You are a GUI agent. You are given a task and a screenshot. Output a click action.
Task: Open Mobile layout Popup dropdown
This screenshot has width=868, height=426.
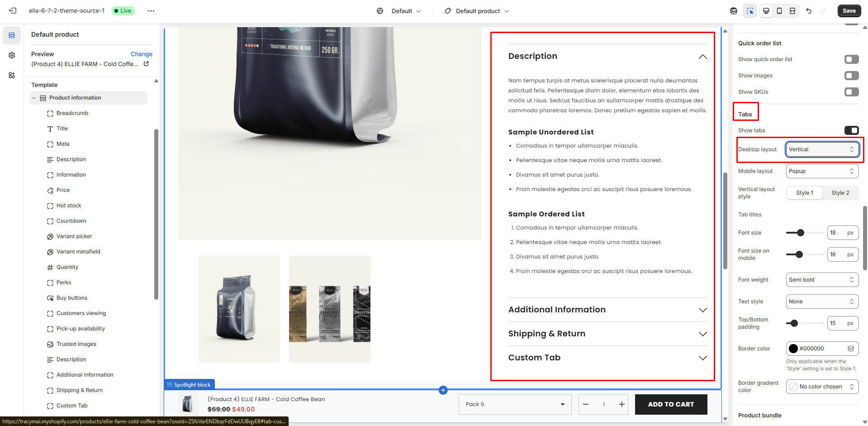822,171
